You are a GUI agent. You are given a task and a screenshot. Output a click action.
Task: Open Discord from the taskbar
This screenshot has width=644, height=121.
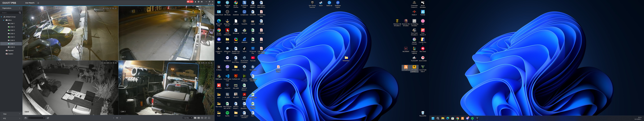467,118
